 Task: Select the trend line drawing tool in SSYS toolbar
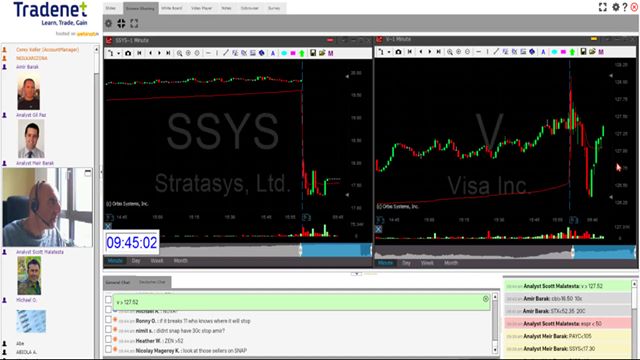point(226,53)
